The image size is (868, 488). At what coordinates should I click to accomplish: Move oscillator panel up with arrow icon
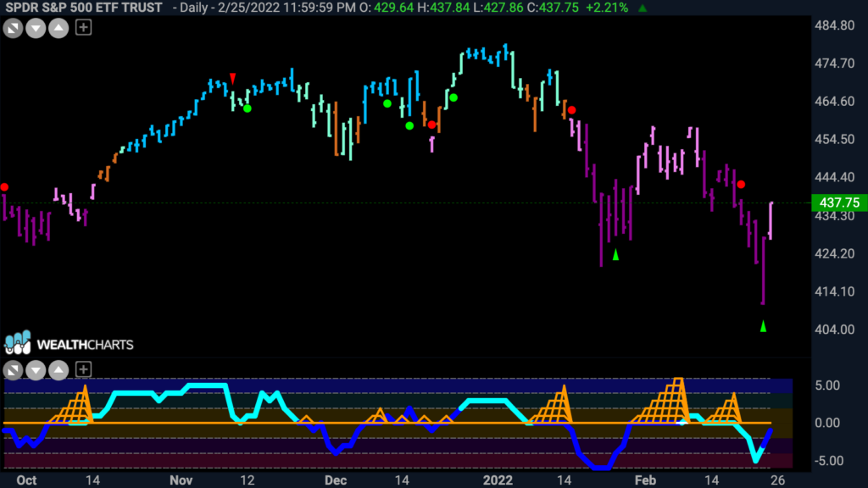[58, 369]
